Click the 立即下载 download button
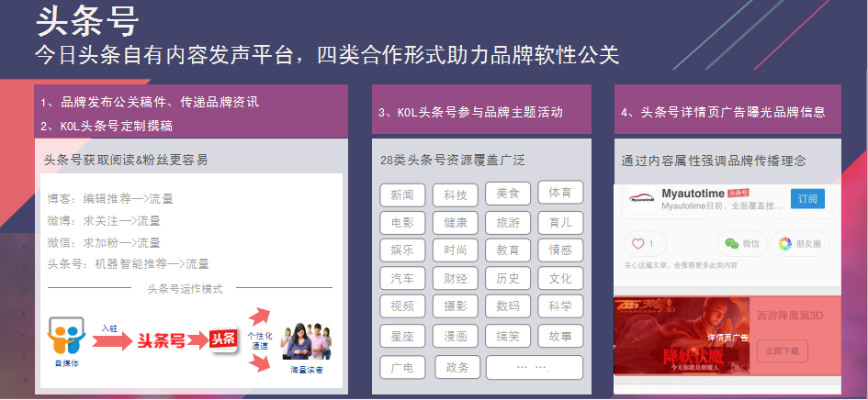The width and height of the screenshot is (868, 400). click(783, 350)
